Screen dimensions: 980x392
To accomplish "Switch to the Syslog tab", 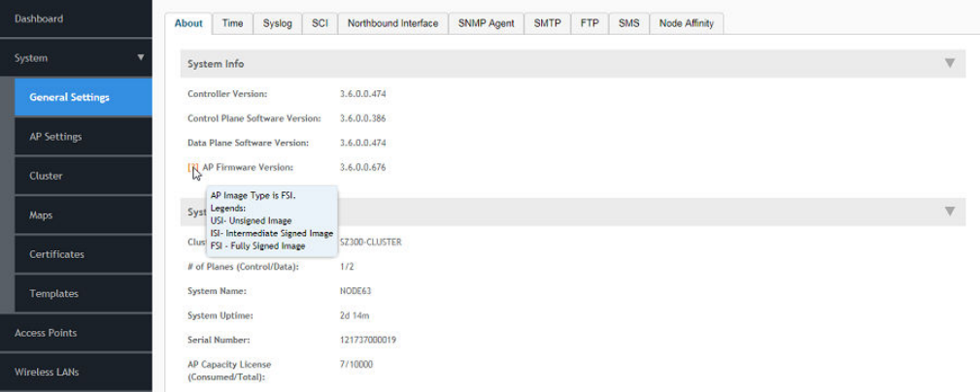I will (x=278, y=23).
